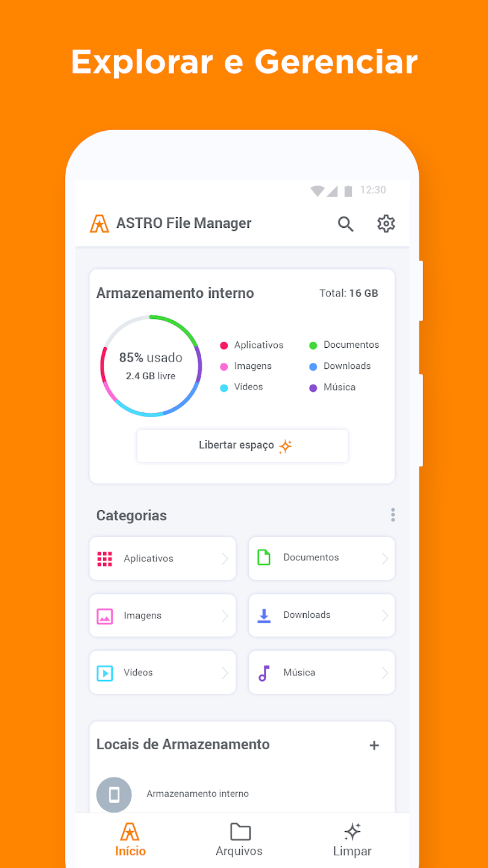Add a storage location with plus icon
This screenshot has width=488, height=868.
[x=374, y=745]
